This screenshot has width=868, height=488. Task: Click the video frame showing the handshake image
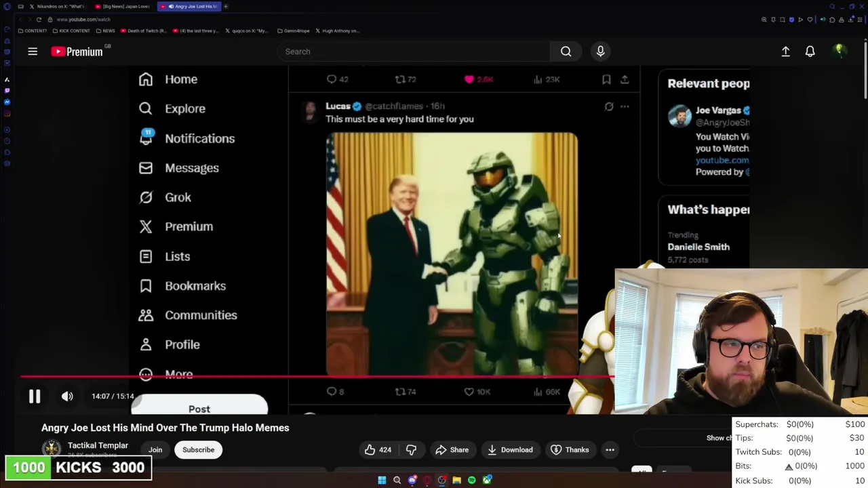pos(452,254)
